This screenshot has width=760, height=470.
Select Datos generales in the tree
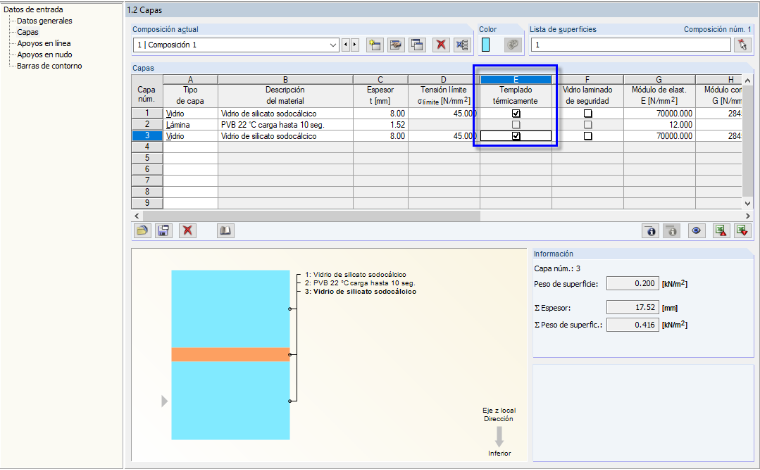click(45, 21)
